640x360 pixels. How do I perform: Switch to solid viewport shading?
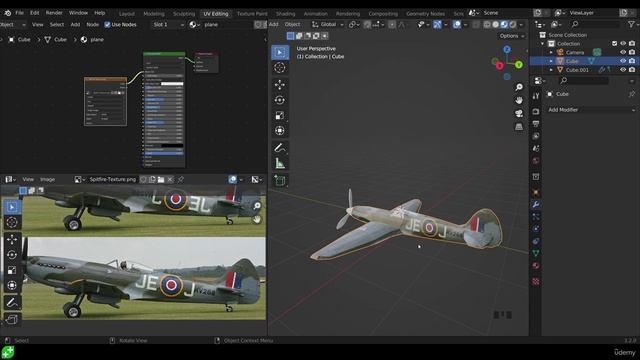tap(496, 24)
